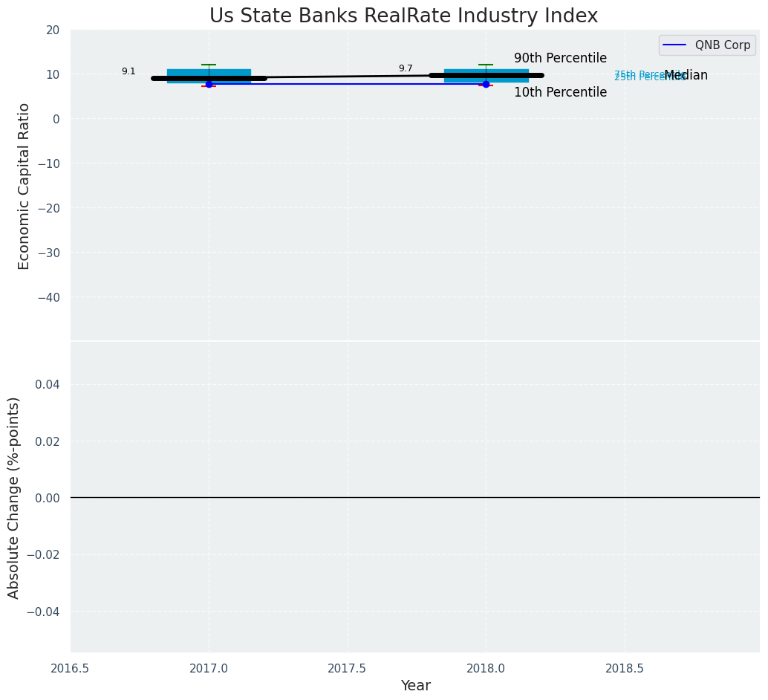Click the 9.7 median value label
The height and width of the screenshot is (700, 768).
(406, 68)
